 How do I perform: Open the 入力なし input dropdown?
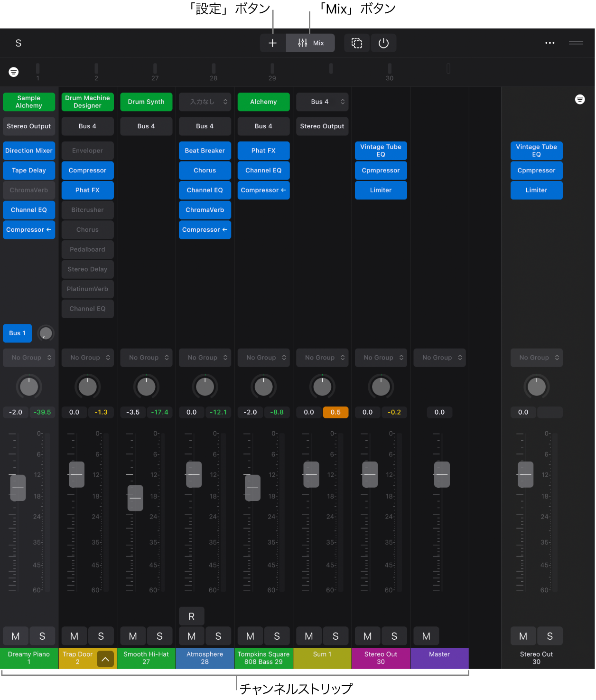point(205,102)
